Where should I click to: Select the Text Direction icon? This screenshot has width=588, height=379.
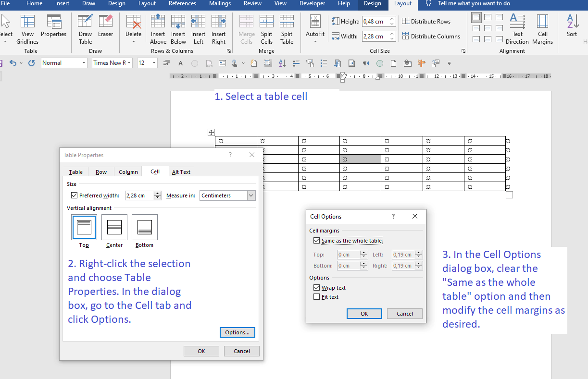pos(517,29)
